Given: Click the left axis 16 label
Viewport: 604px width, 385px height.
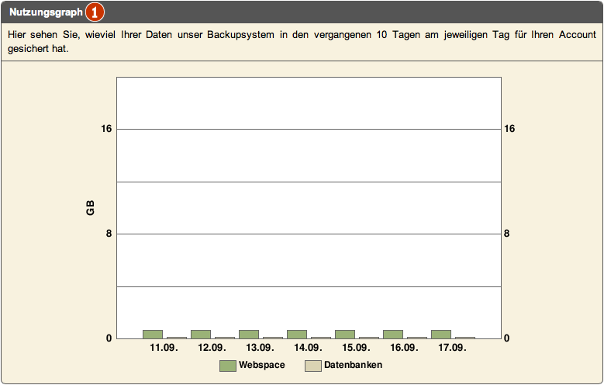Looking at the screenshot, I should point(106,129).
